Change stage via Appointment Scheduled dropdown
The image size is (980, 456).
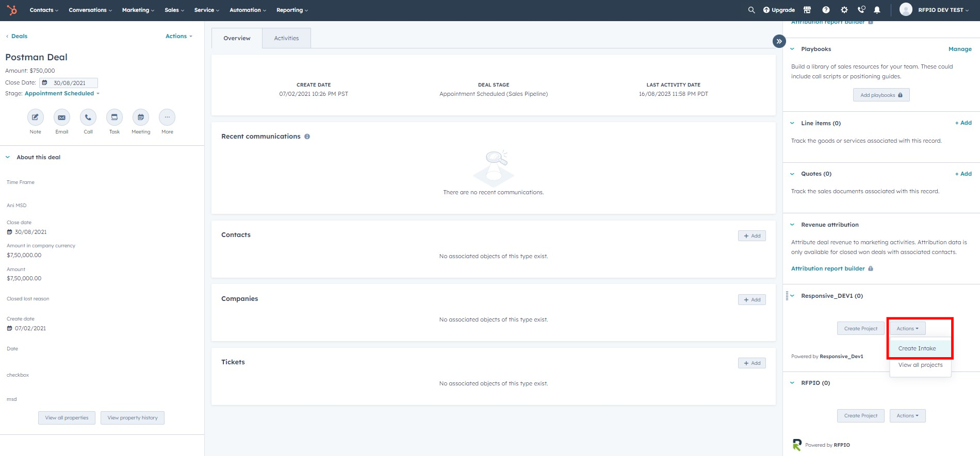pyautogui.click(x=62, y=93)
